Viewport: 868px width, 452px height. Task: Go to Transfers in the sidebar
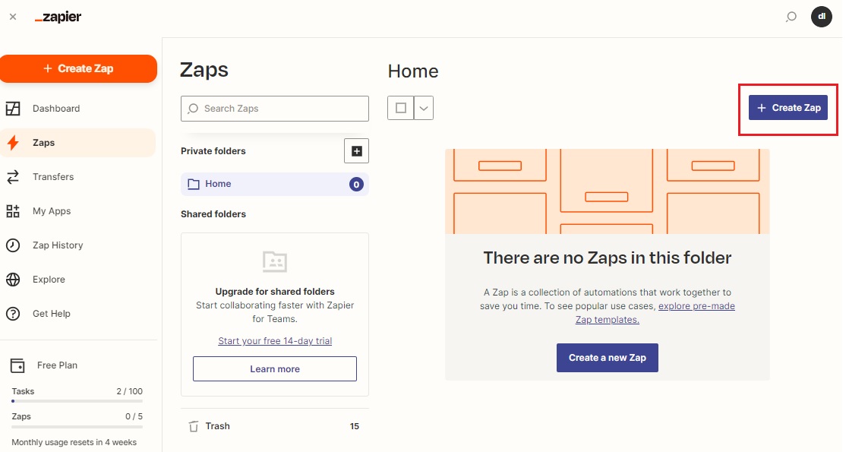tap(53, 177)
